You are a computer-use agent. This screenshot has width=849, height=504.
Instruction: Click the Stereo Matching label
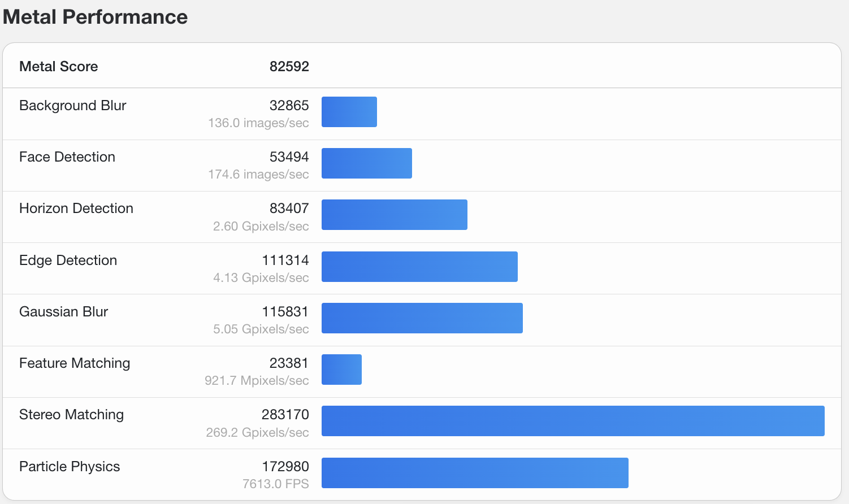[x=72, y=414]
